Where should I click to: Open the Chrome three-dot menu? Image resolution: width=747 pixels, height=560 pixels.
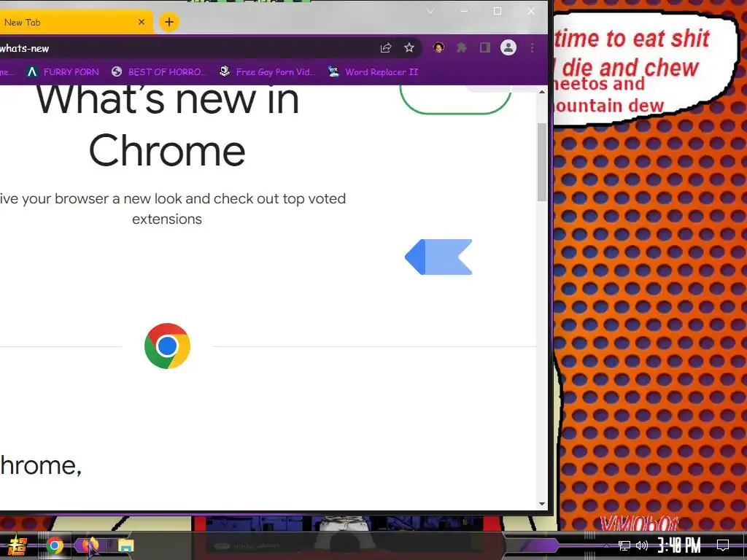tap(532, 47)
